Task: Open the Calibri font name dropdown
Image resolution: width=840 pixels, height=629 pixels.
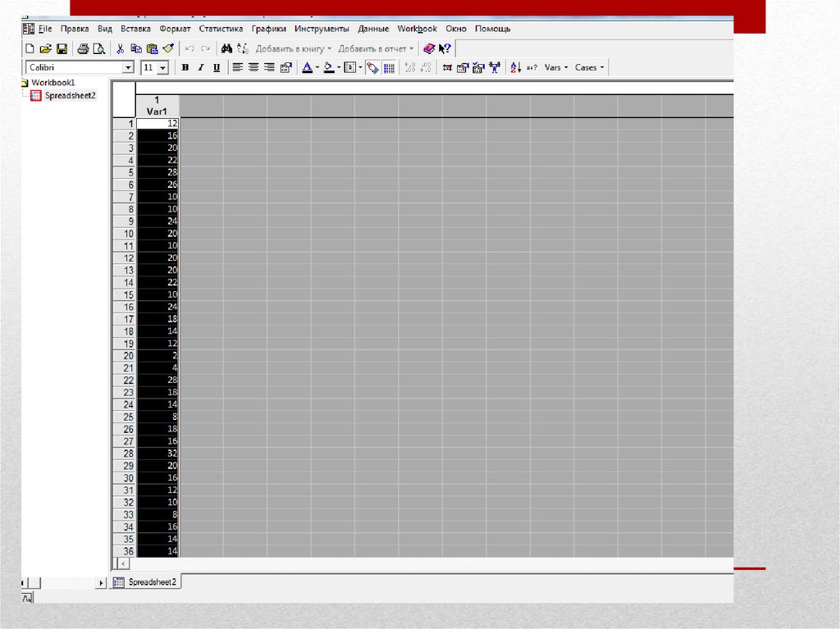Action: click(x=128, y=67)
